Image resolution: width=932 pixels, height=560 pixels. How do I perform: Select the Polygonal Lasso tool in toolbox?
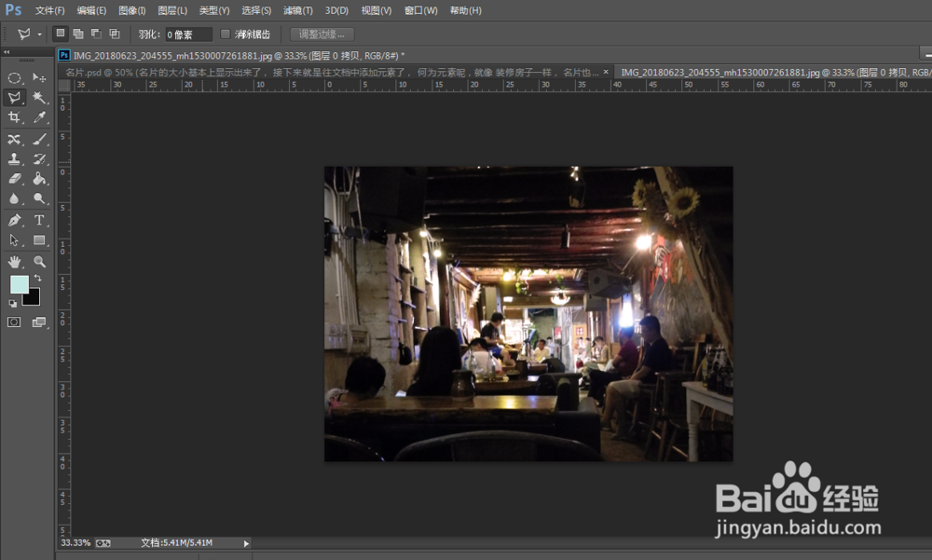(14, 98)
